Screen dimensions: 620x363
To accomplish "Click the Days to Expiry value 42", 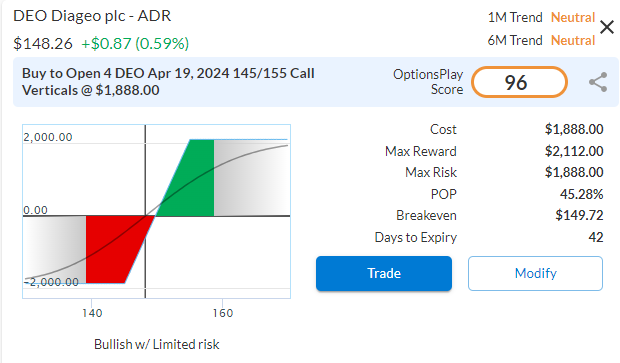I will point(595,237).
